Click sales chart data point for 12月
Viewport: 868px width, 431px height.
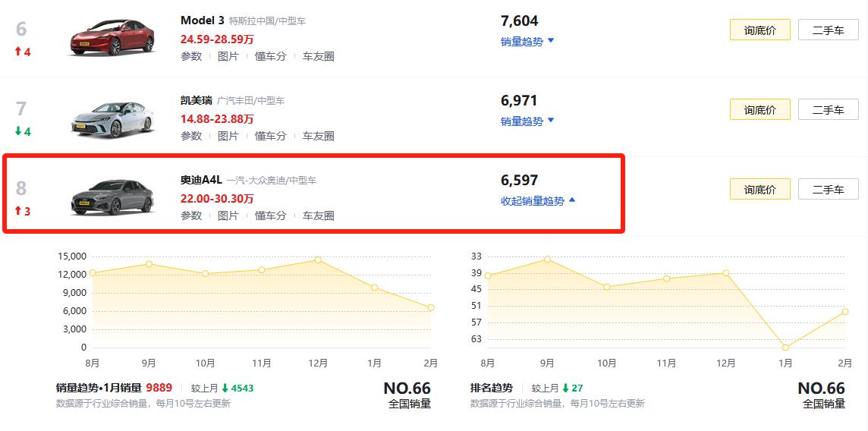coord(318,260)
